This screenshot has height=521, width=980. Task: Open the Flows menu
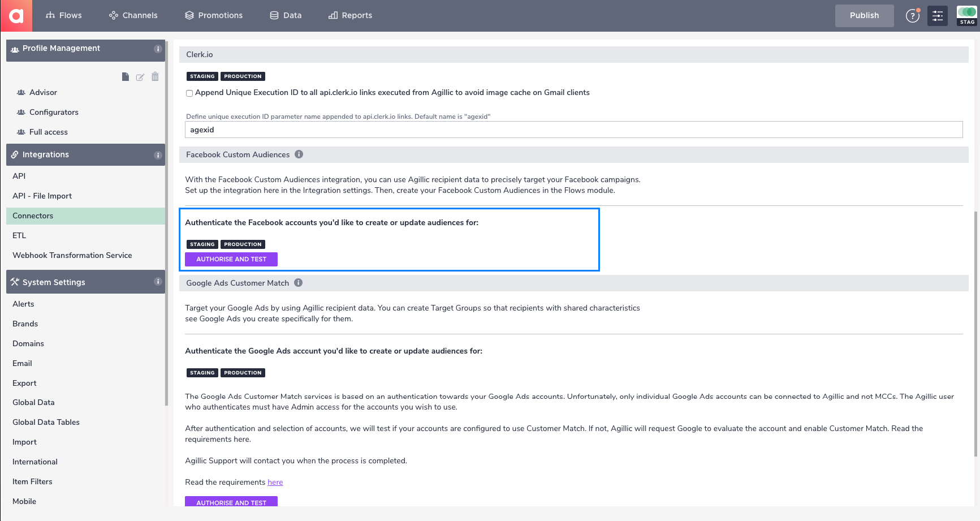point(64,15)
